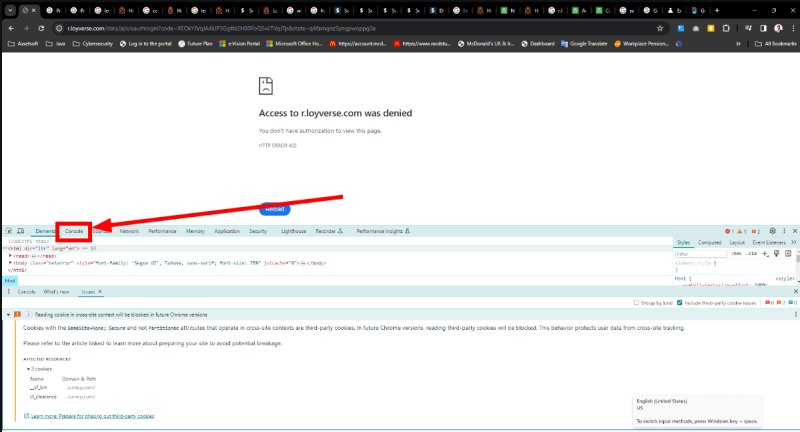The height and width of the screenshot is (432, 800).
Task: Open the DevTools settings gear
Action: point(773,230)
